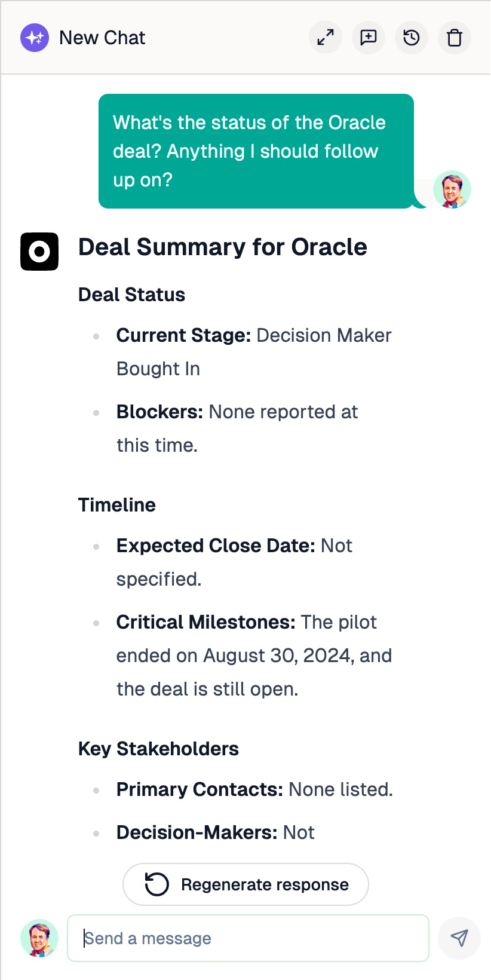
Task: Click the Timeline section heading
Action: coord(116,505)
